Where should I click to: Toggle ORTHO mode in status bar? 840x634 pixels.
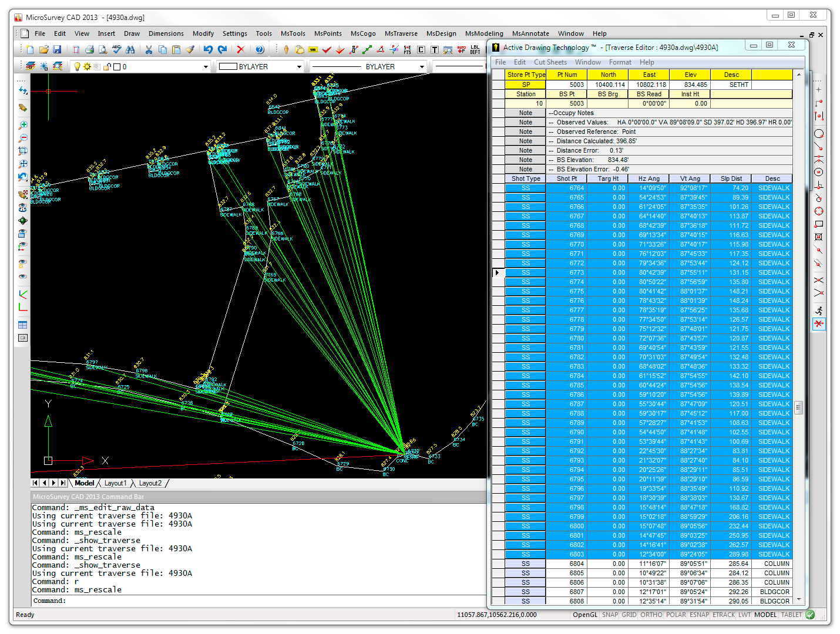(x=651, y=615)
